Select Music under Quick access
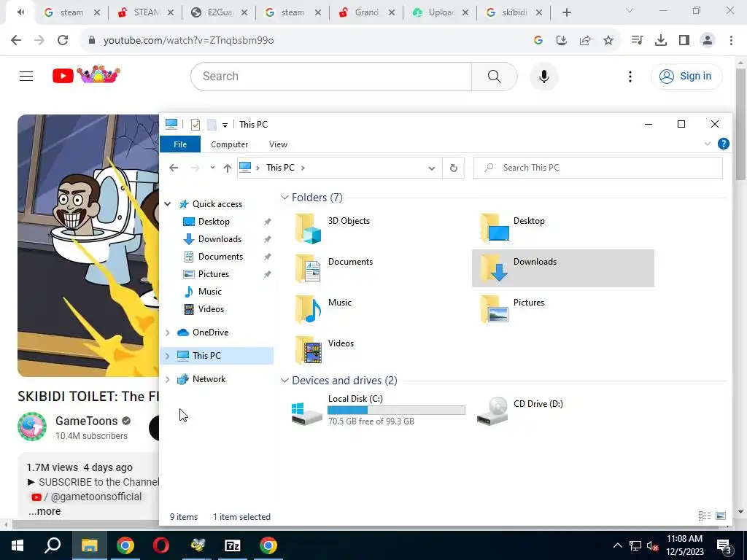 [209, 292]
